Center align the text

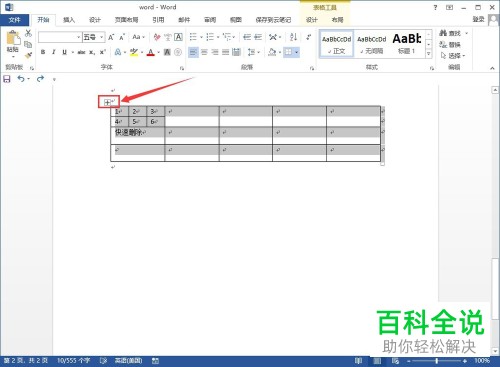coord(204,52)
